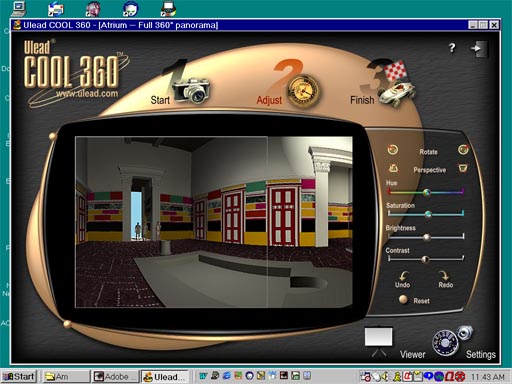Click the Saturation slider handle
The image size is (512, 384).
[428, 214]
